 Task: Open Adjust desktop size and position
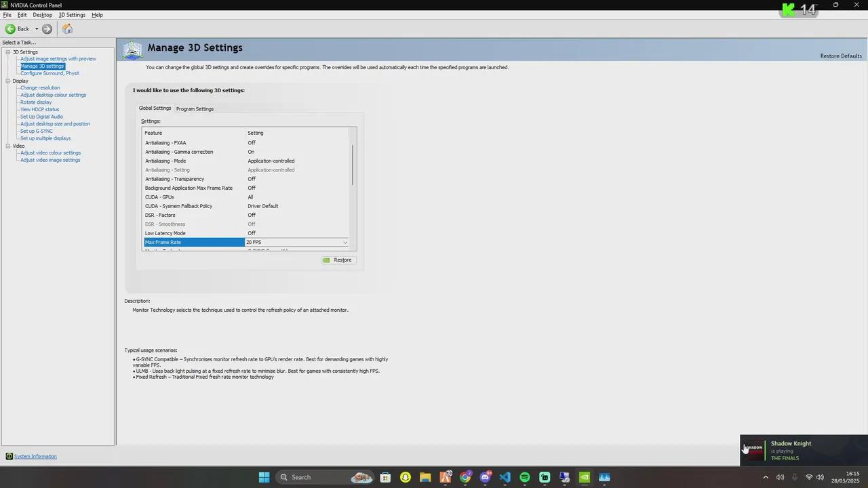click(55, 124)
